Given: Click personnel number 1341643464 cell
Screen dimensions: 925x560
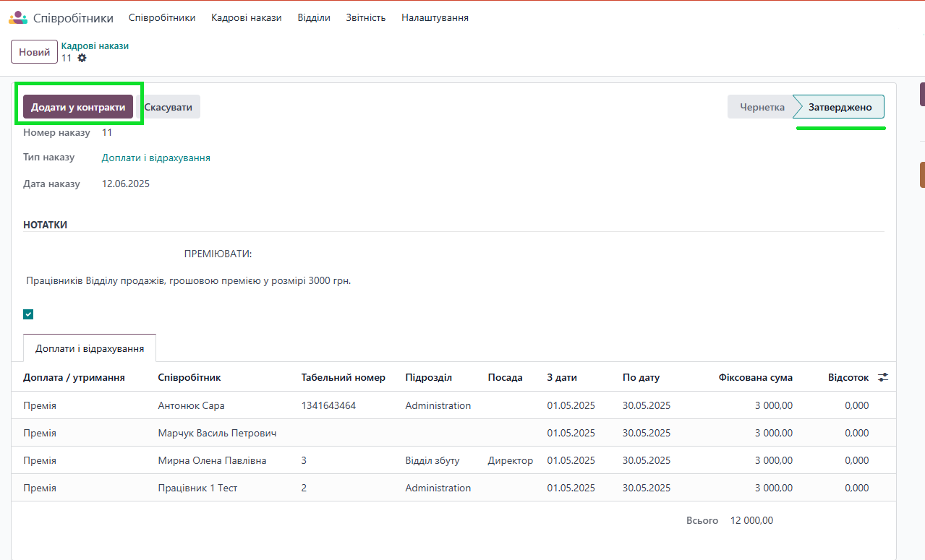Looking at the screenshot, I should pos(328,405).
